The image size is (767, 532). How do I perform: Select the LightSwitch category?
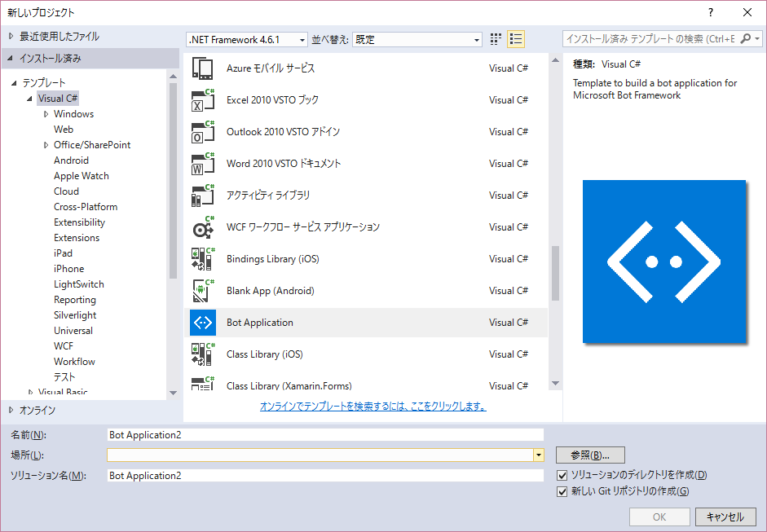tap(79, 284)
